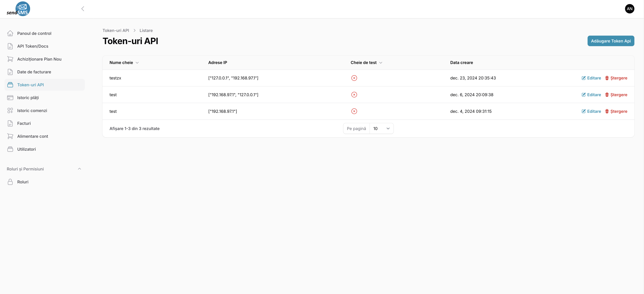Click date dec. 4, 2024 09:31:15
The image size is (644, 294).
point(471,111)
